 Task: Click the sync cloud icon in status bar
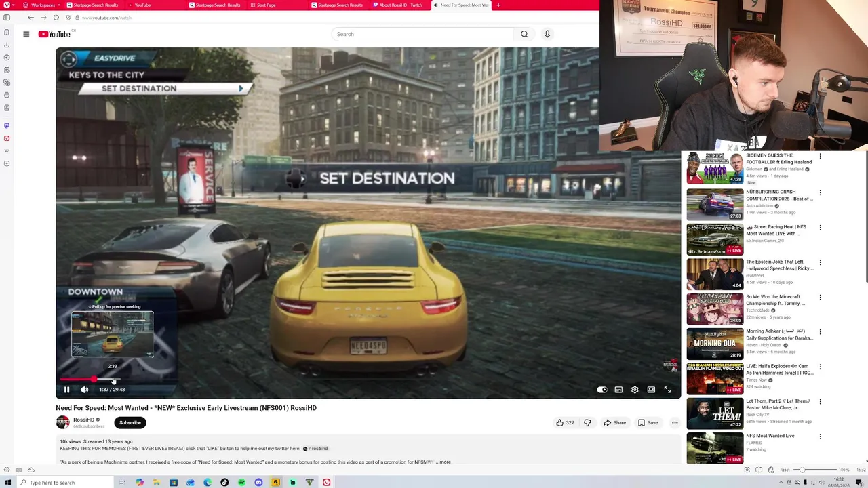tap(31, 470)
